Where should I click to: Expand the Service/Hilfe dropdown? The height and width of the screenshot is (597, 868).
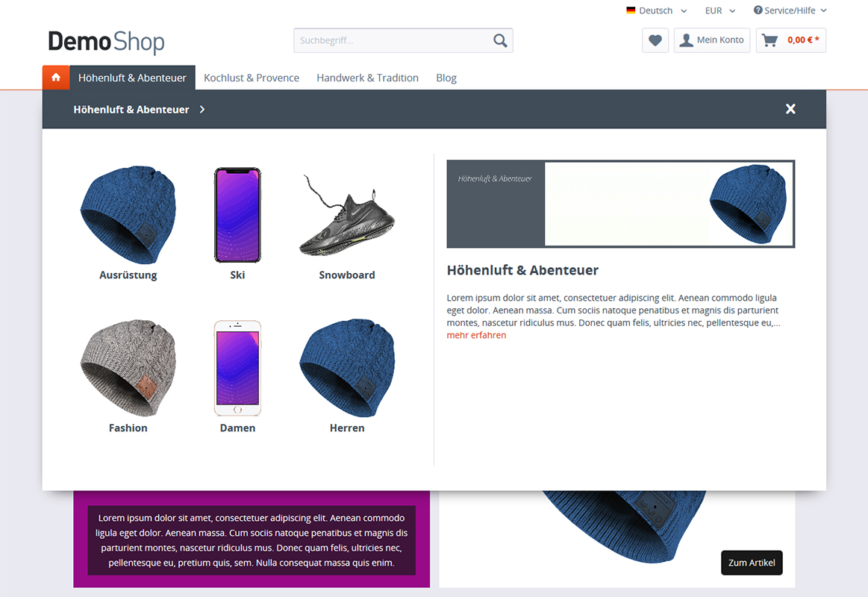pyautogui.click(x=790, y=10)
